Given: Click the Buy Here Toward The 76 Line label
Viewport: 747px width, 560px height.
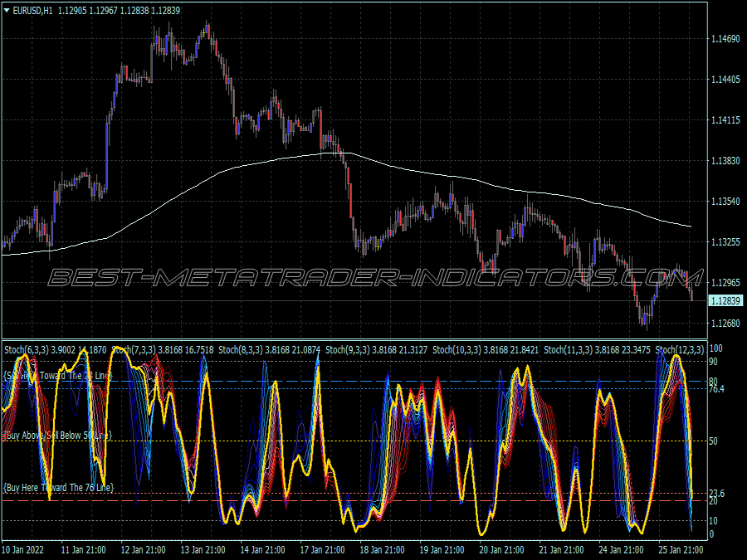Looking at the screenshot, I should (59, 487).
